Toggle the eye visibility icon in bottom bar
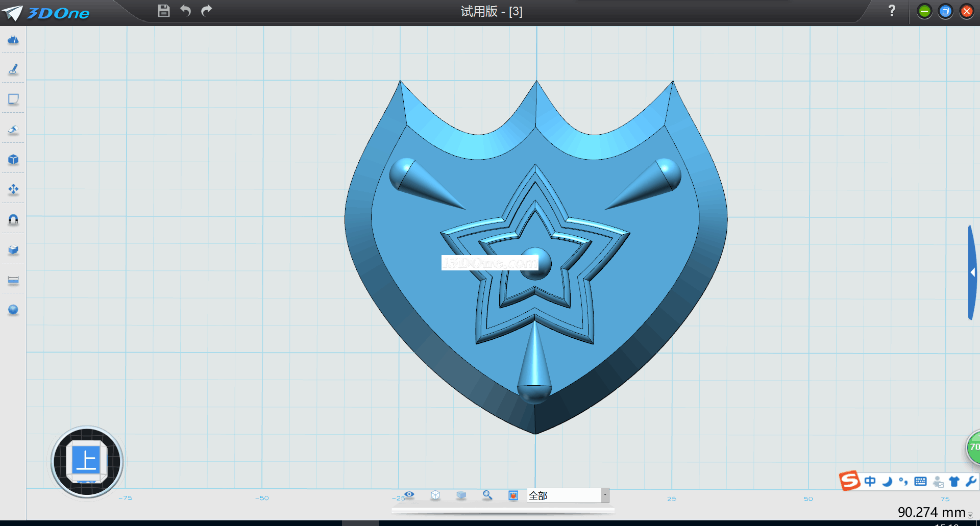Screen dimensions: 980x526 (409, 495)
